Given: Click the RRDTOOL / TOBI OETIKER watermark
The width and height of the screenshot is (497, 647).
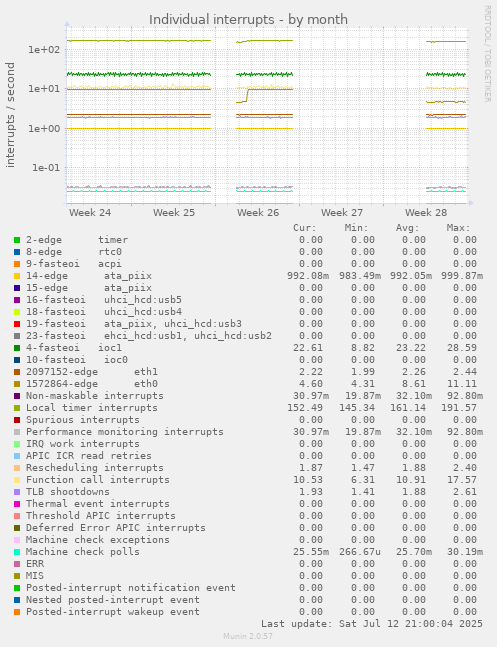Looking at the screenshot, I should [487, 54].
